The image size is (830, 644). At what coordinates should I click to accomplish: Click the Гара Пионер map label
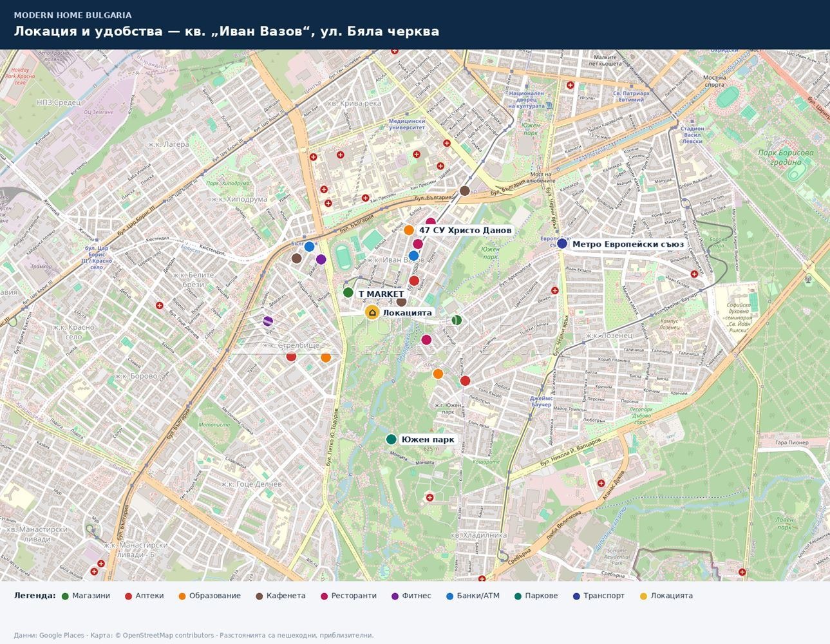(x=791, y=442)
